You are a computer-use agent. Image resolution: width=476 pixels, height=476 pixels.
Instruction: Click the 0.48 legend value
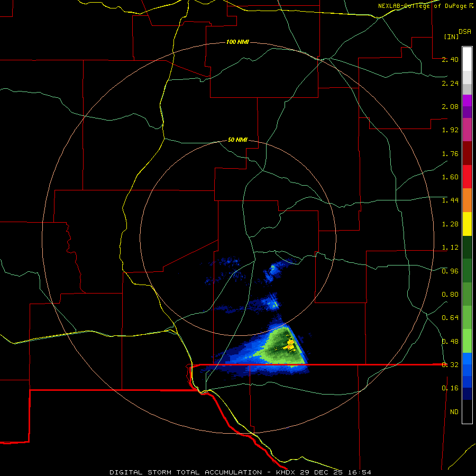[450, 342]
